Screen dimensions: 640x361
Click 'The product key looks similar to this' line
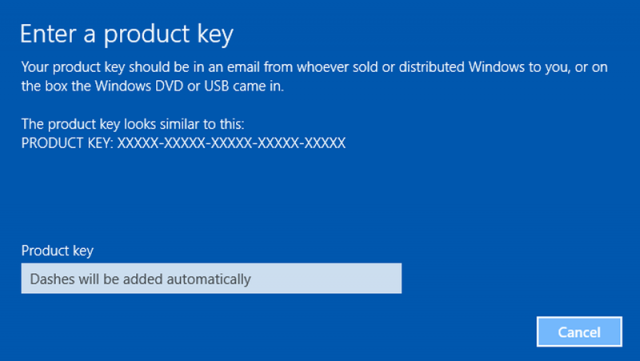(x=133, y=124)
